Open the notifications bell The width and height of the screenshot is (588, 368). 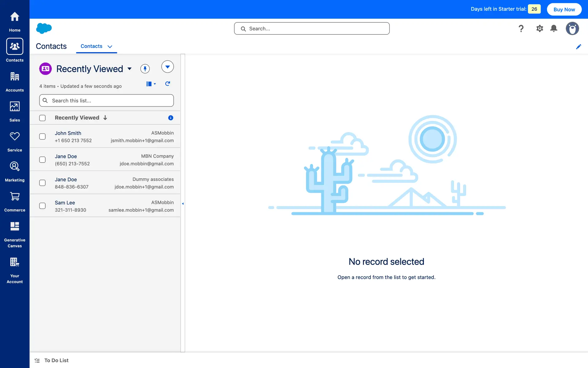(553, 29)
